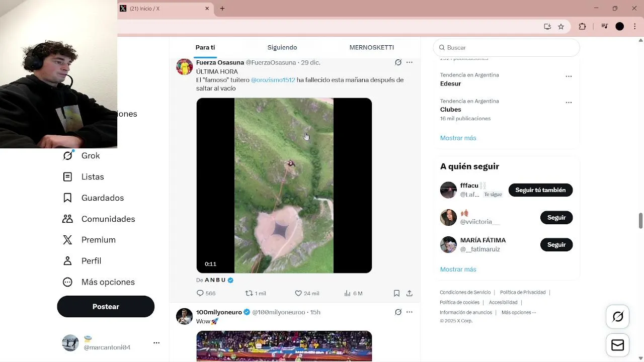This screenshot has height=362, width=644.
Task: Share the Fuerza Osasuna post
Action: click(x=410, y=293)
